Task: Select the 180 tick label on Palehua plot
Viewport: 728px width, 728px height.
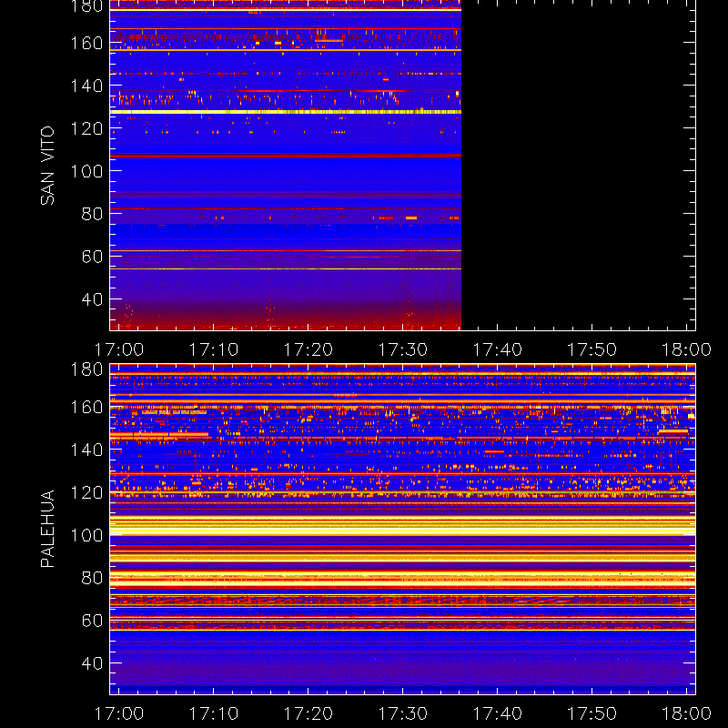Action: click(86, 369)
